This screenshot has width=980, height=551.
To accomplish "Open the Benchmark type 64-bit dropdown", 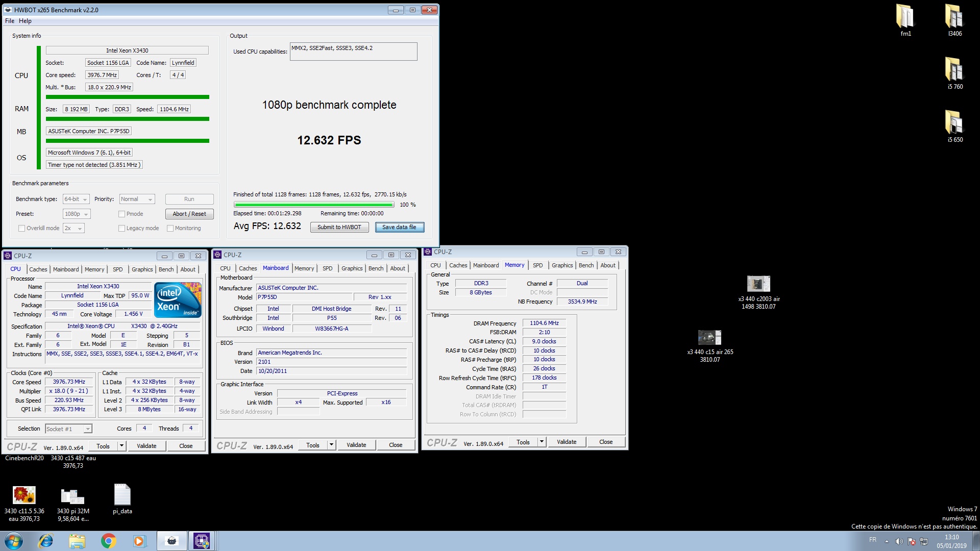I will (76, 199).
